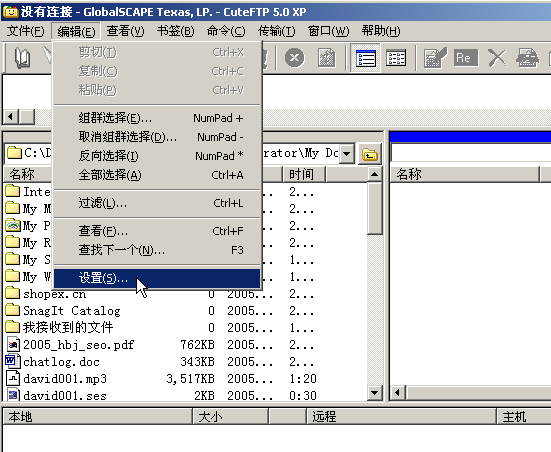
Task: Open the Site Manager book icon
Action: (x=22, y=58)
